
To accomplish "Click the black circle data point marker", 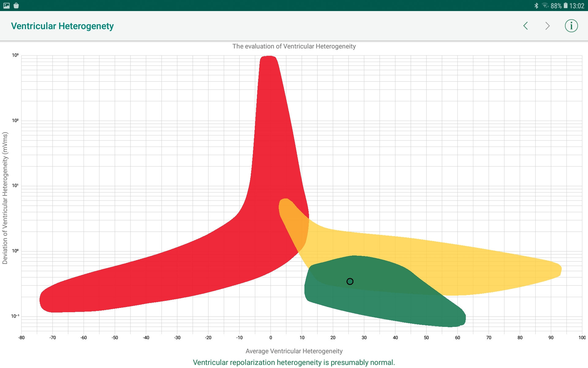I will pyautogui.click(x=350, y=281).
